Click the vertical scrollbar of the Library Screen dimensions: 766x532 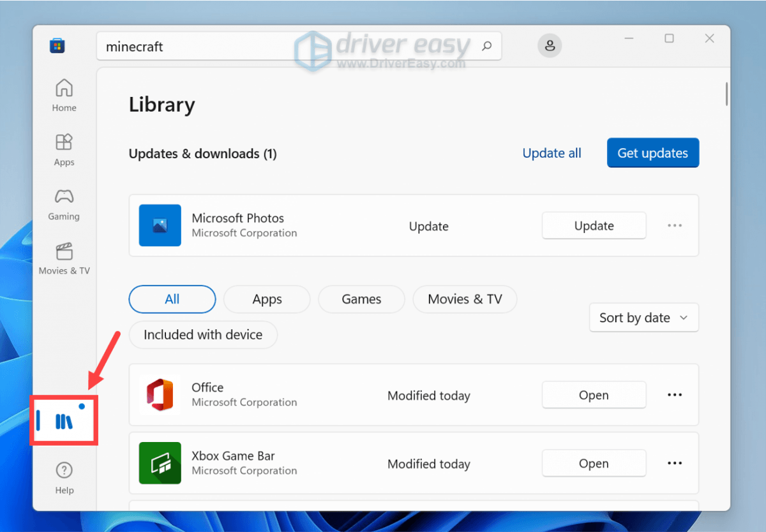click(x=726, y=93)
